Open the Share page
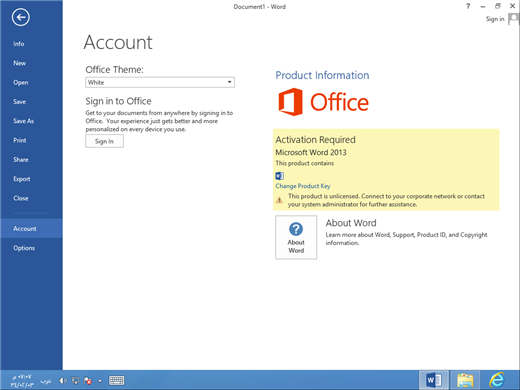520x390 pixels. (x=21, y=160)
